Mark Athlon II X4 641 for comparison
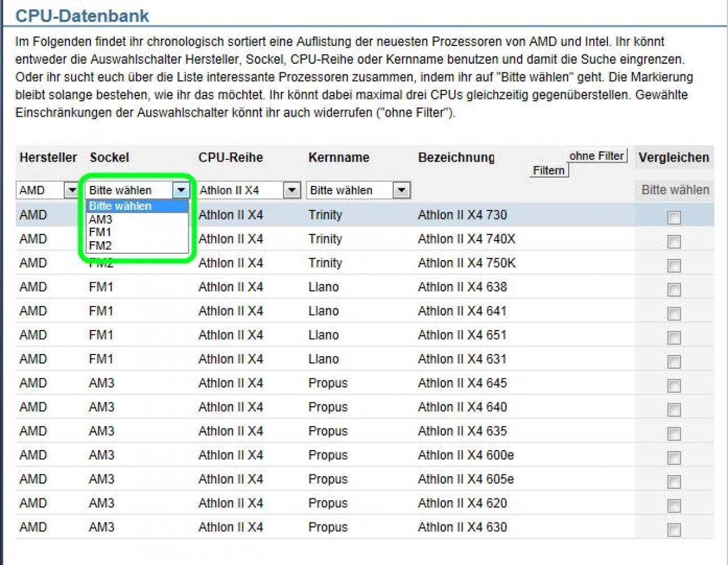This screenshot has height=565, width=728. [x=674, y=314]
